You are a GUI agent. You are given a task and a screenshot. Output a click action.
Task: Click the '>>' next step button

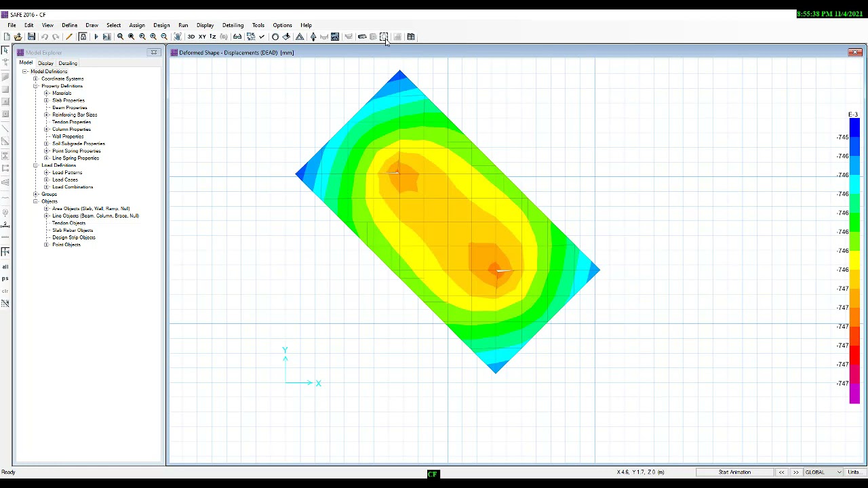click(x=796, y=472)
